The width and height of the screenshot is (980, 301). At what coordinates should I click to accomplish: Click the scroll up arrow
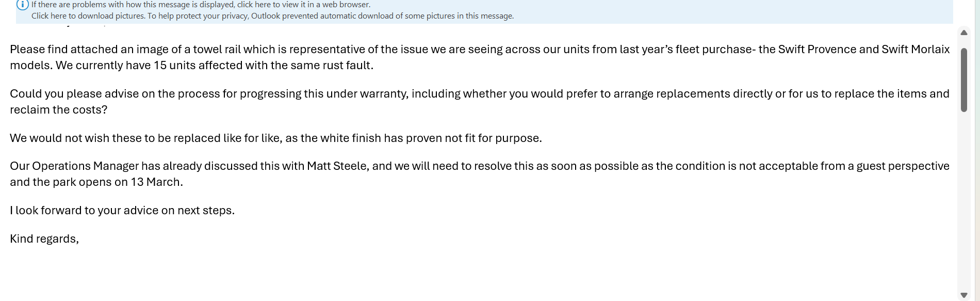pyautogui.click(x=963, y=33)
